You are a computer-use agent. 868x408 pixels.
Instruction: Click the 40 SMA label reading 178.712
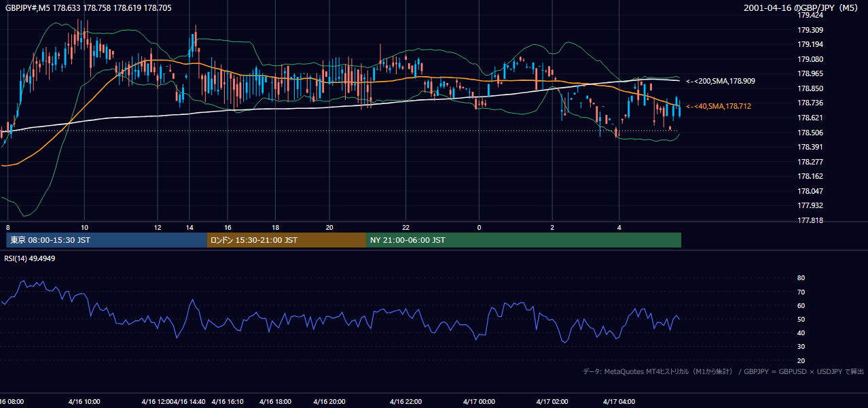(x=719, y=106)
